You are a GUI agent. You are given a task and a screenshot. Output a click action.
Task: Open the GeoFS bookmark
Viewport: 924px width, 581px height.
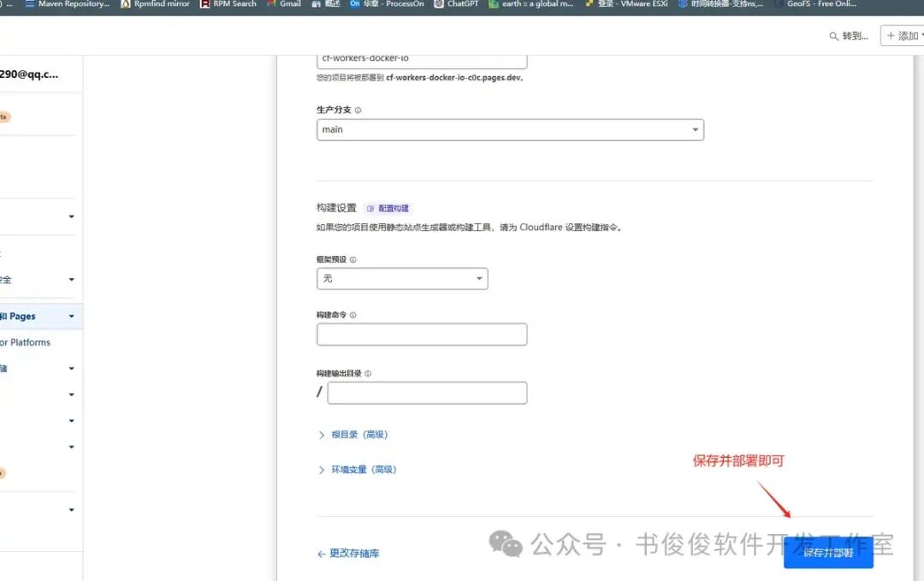[815, 3]
